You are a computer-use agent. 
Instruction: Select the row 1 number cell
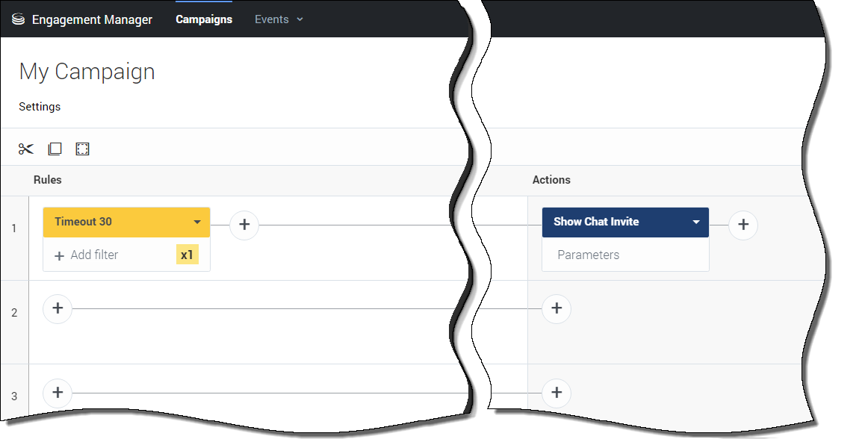pyautogui.click(x=14, y=228)
